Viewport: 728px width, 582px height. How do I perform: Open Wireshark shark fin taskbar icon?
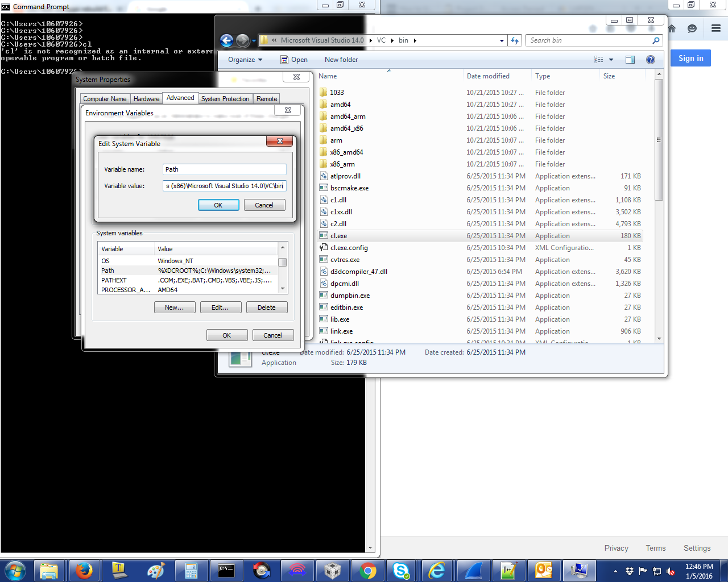[473, 571]
